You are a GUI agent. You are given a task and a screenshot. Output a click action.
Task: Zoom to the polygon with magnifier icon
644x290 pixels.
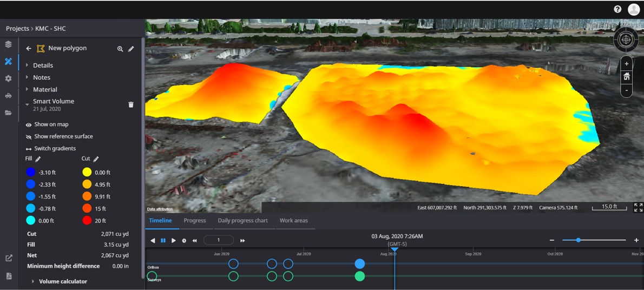[120, 49]
